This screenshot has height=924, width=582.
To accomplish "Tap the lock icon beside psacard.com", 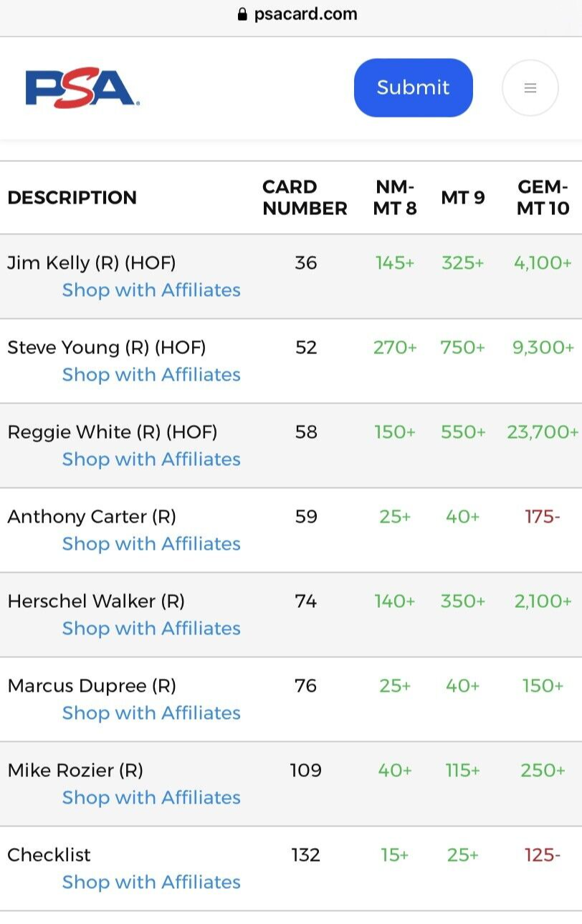I will pyautogui.click(x=242, y=14).
